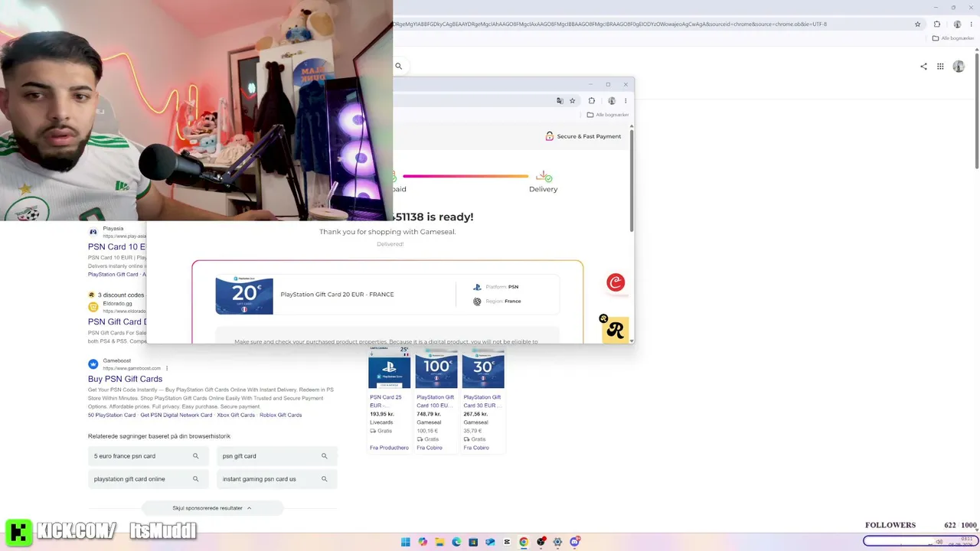980x551 pixels.
Task: Click the Secure & Fast Payment padlock
Action: click(x=549, y=136)
